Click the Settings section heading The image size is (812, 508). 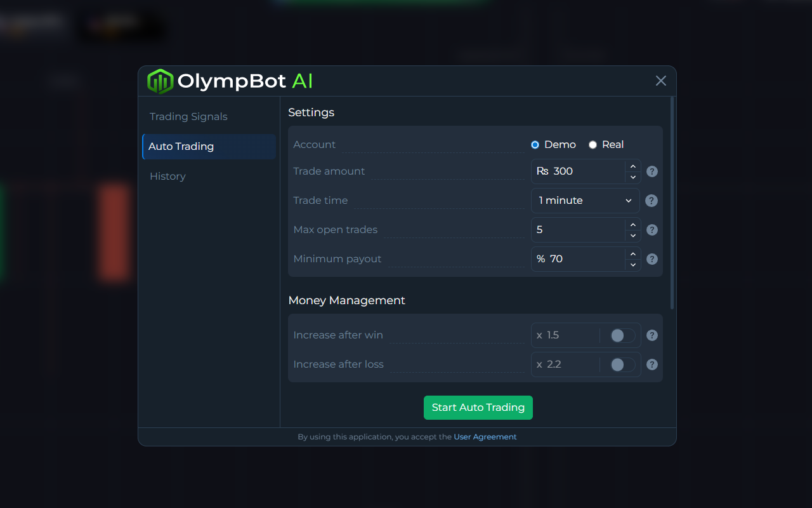tap(311, 112)
